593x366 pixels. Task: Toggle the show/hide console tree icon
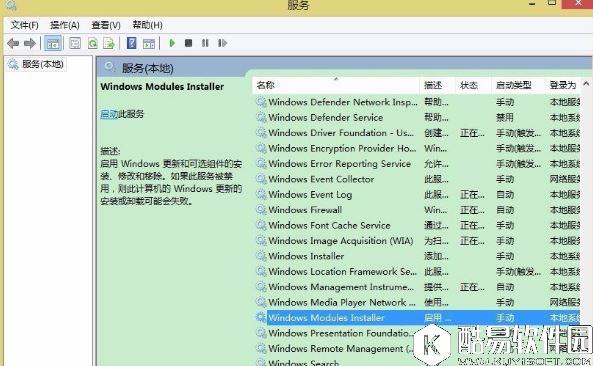[53, 43]
